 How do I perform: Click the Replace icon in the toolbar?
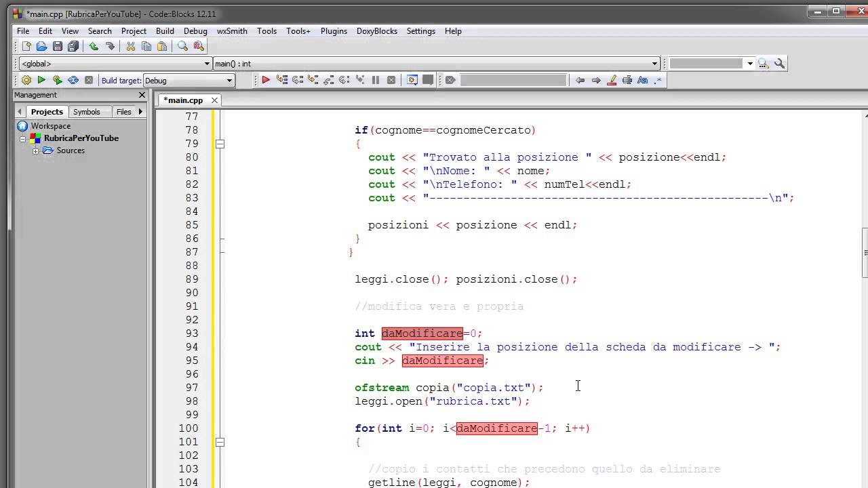[x=198, y=46]
